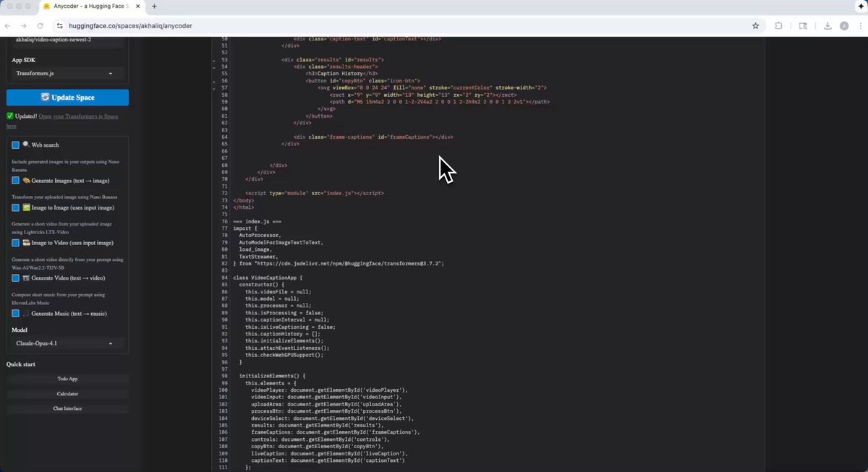Toggle Generate Images (text → image) checkbox

tap(15, 180)
